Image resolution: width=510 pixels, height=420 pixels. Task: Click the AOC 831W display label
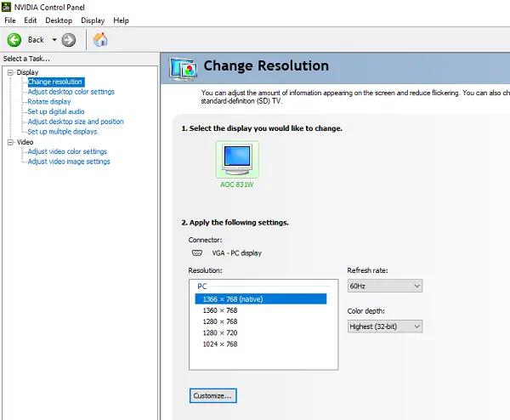[237, 184]
